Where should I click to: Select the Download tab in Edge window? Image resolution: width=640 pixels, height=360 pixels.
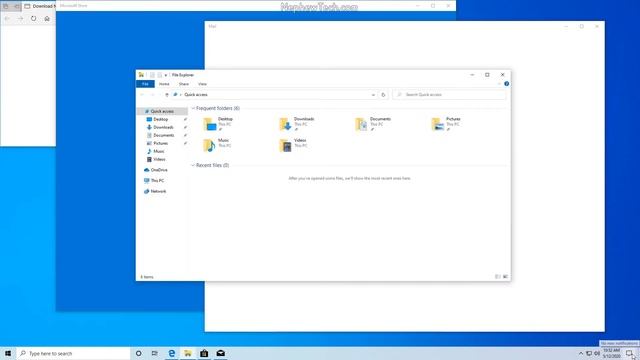tap(40, 6)
